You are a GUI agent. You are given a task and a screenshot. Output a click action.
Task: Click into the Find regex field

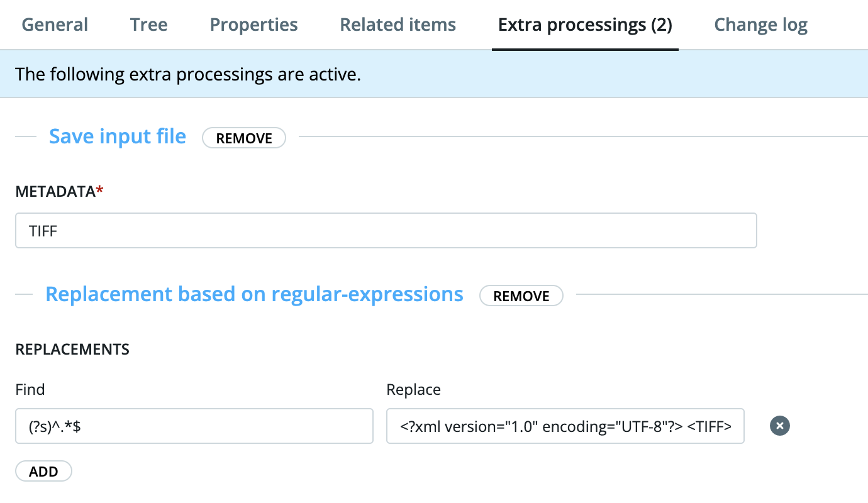coord(194,426)
